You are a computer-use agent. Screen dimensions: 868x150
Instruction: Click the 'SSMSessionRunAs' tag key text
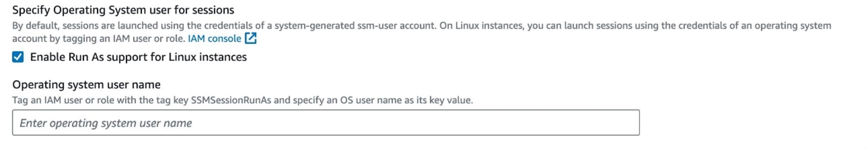click(x=231, y=100)
